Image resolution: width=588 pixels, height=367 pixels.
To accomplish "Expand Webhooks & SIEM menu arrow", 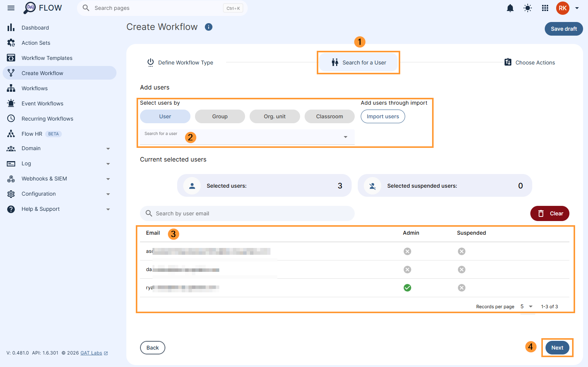I will point(108,179).
